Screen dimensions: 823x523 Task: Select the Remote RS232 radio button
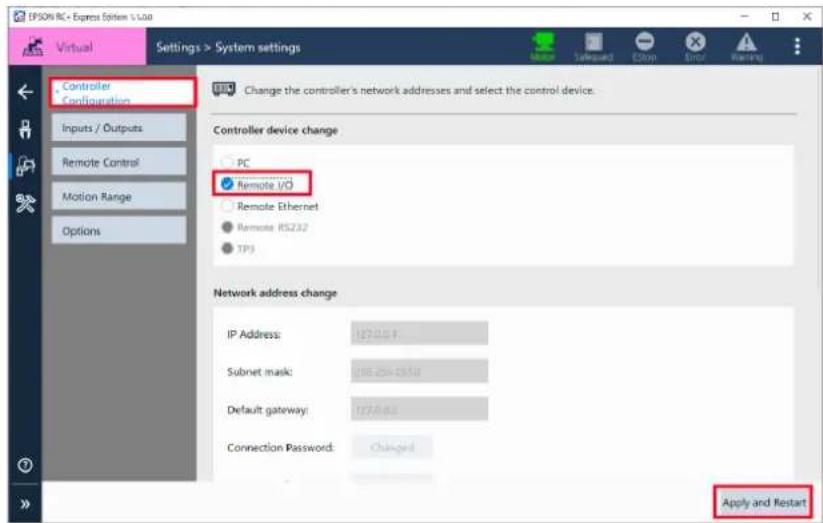(227, 227)
